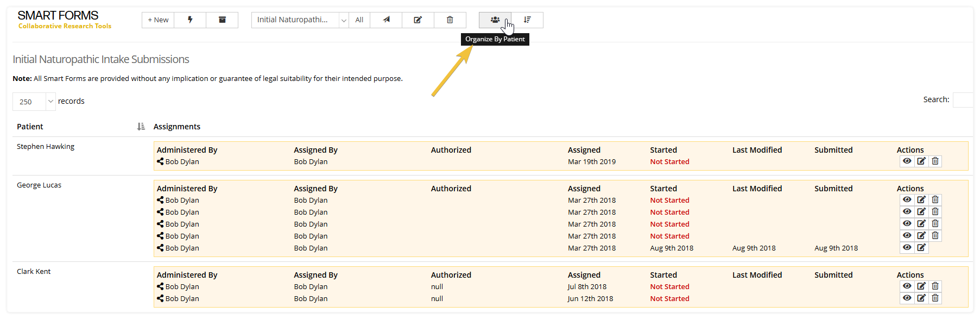Click Jun 12th 2018 assigned date
This screenshot has width=980, height=319.
tap(590, 299)
